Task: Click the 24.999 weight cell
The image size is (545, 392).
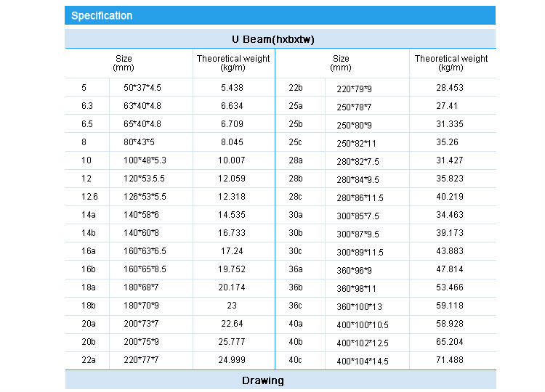Action: tap(233, 360)
